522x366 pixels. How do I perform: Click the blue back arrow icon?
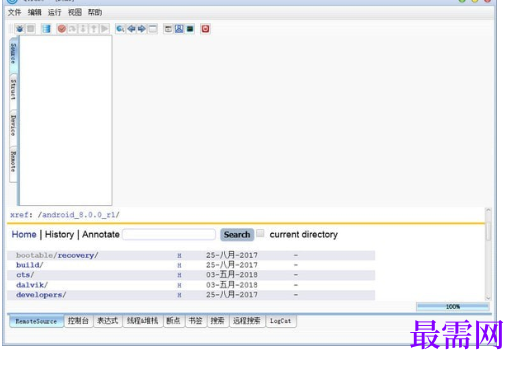[x=131, y=29]
